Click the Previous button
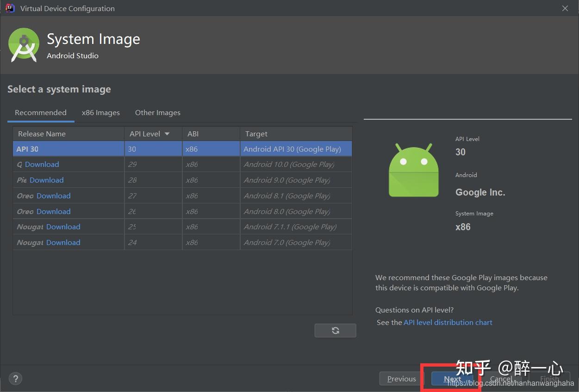The image size is (579, 392). [x=401, y=378]
